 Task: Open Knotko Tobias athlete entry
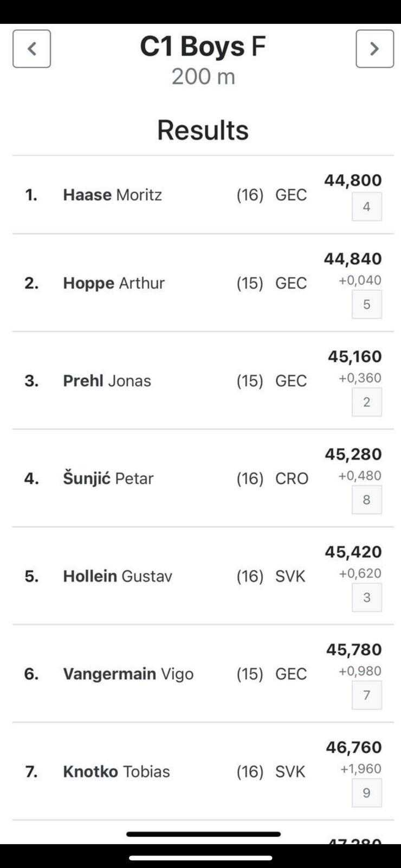click(117, 771)
